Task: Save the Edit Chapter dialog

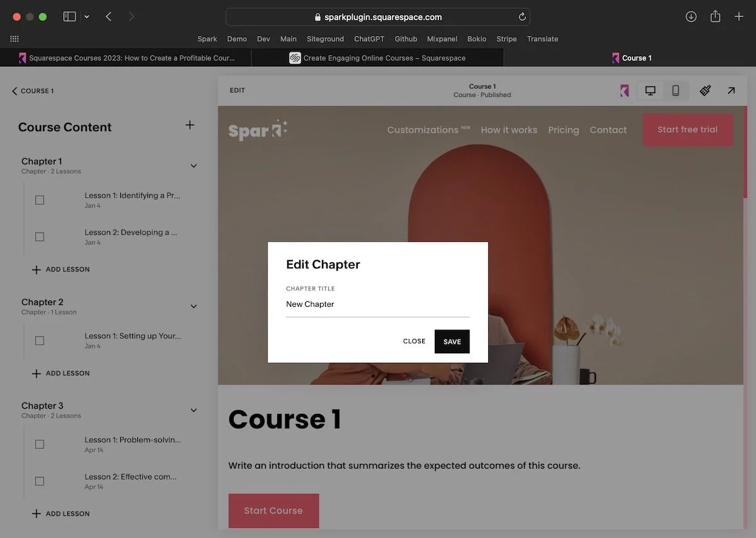Action: point(452,341)
